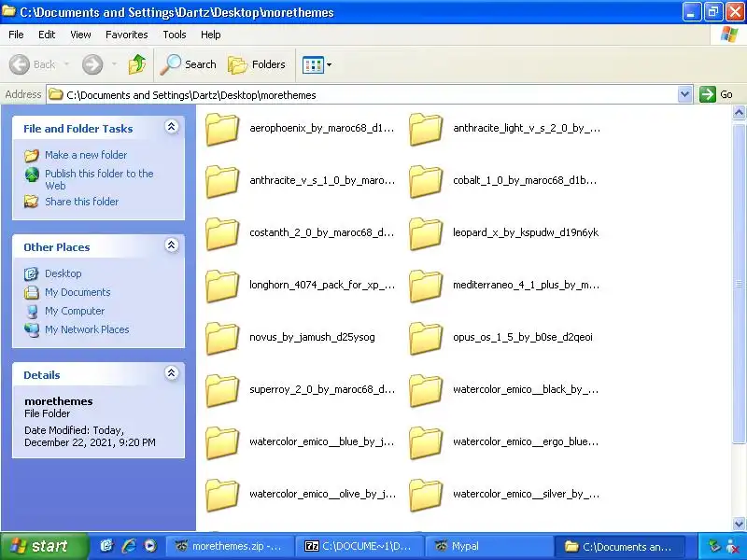Open the Search pane

tap(189, 64)
